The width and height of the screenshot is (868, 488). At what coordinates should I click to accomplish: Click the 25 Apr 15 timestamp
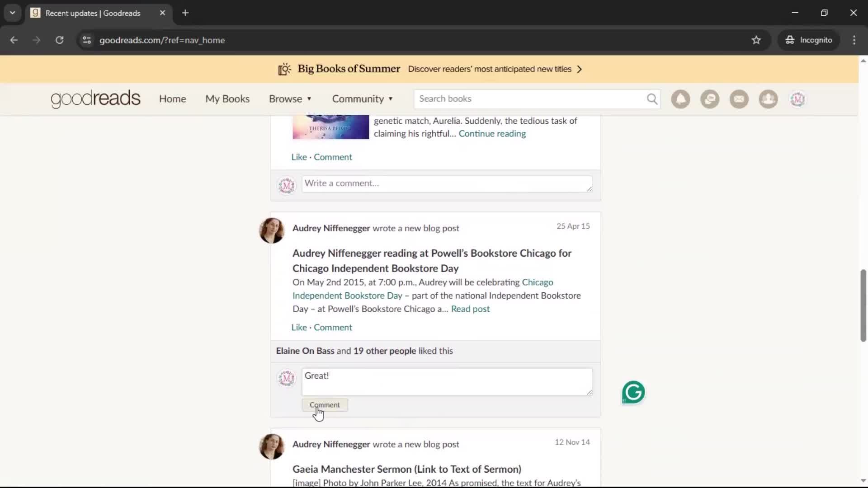pos(573,226)
